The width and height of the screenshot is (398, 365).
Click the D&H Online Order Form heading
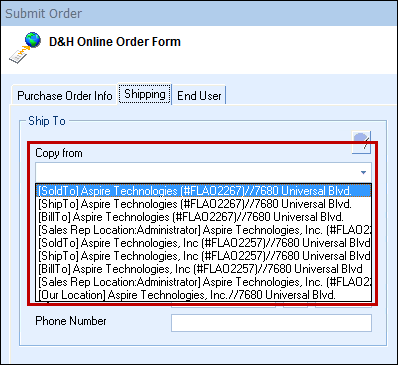(x=115, y=42)
